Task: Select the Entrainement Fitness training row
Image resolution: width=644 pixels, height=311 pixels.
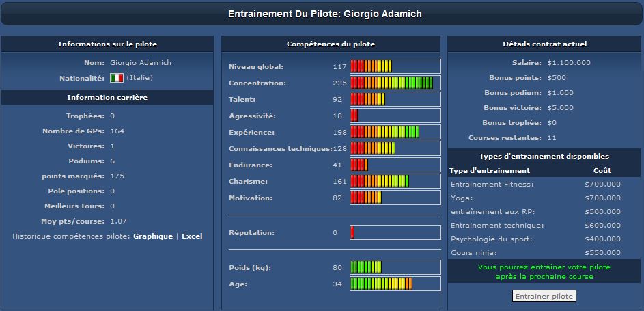Action: (x=544, y=185)
